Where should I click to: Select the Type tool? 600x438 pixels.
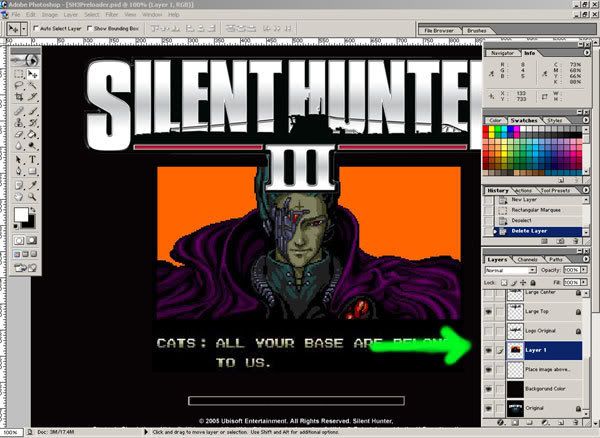click(x=34, y=159)
